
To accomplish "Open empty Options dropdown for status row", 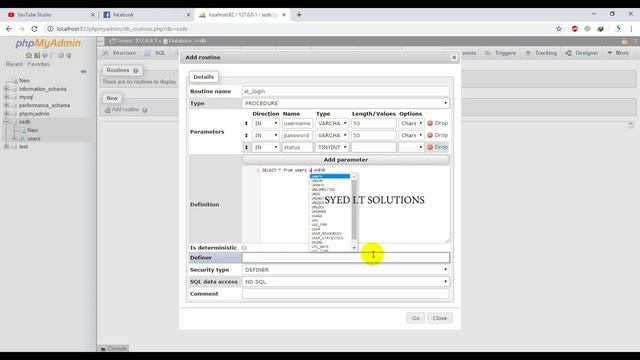I will pyautogui.click(x=411, y=147).
